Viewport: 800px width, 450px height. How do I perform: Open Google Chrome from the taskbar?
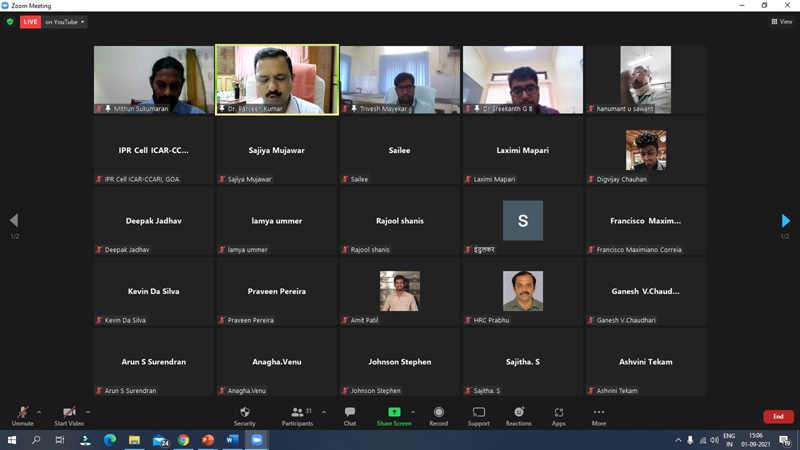183,440
